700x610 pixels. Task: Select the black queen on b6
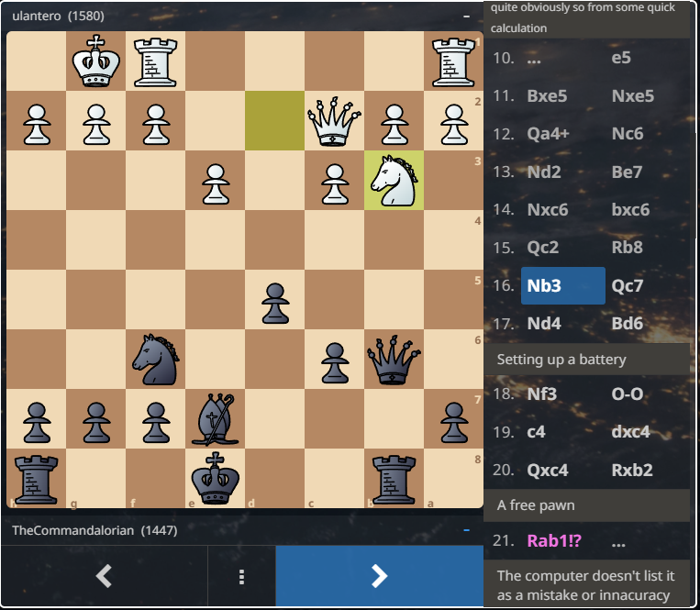pos(394,360)
